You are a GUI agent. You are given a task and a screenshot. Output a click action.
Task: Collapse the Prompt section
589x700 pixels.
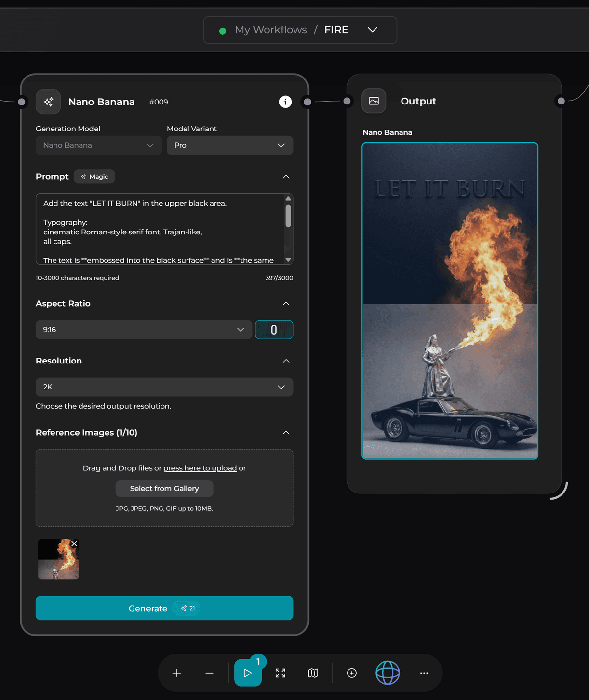[x=286, y=177]
